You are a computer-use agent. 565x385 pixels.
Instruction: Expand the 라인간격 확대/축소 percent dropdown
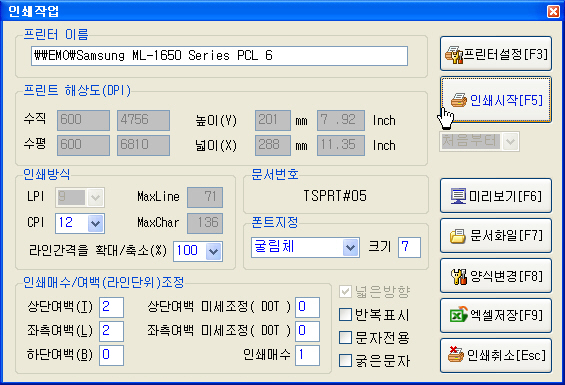214,251
